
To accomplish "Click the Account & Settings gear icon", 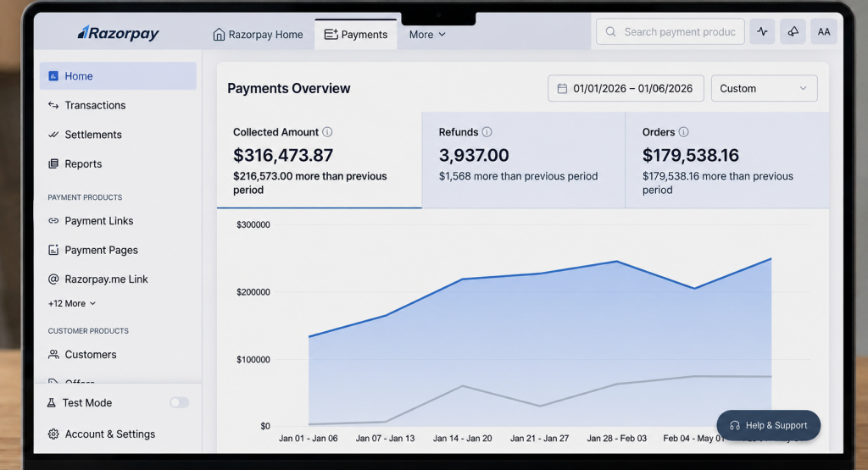I will click(53, 434).
